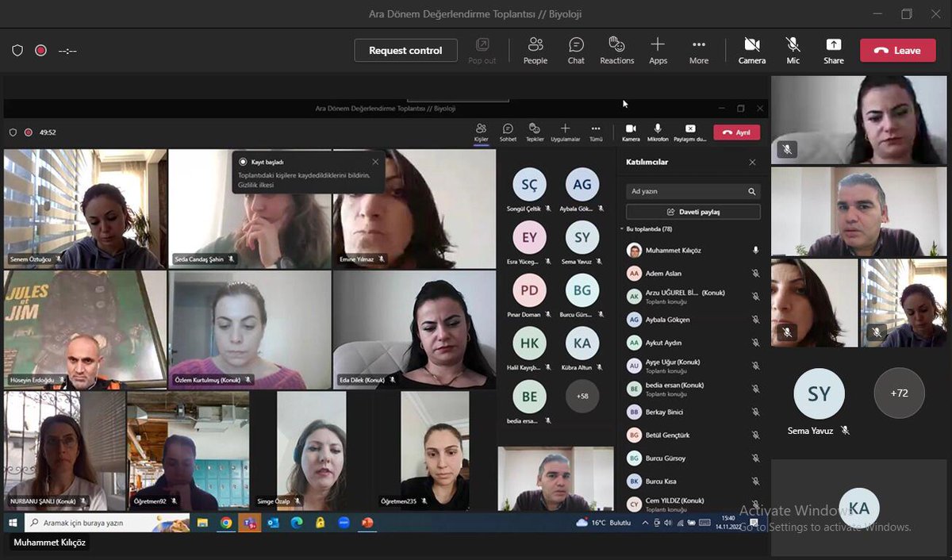Expand the +72 overflow participants tile
This screenshot has width=952, height=560.
(899, 393)
